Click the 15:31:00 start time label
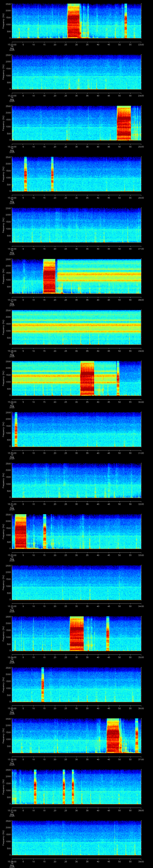Viewport: 153px width, 868px height. click(12, 504)
